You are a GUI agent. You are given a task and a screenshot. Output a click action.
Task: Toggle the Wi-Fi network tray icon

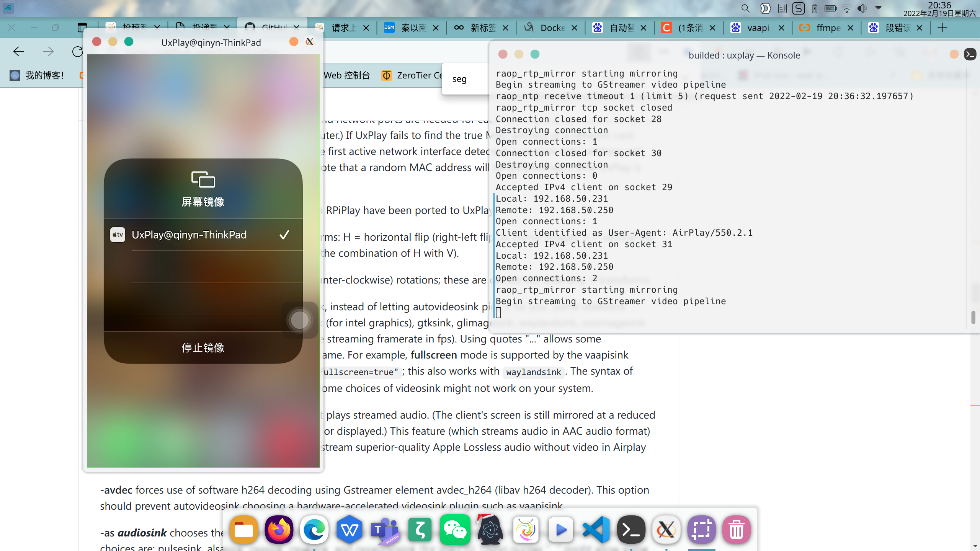(846, 8)
